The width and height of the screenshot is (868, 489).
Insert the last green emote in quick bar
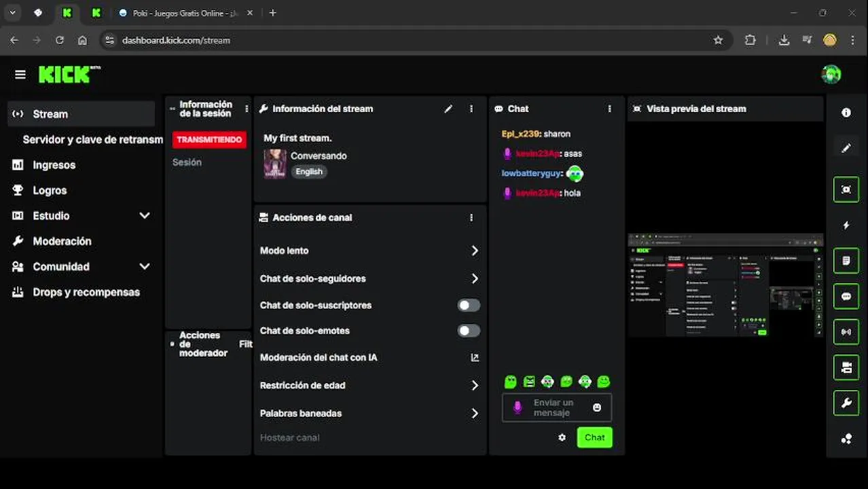603,382
